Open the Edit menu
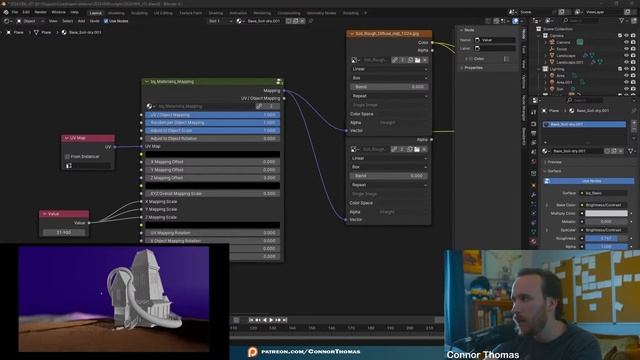The height and width of the screenshot is (360, 640). (x=26, y=12)
